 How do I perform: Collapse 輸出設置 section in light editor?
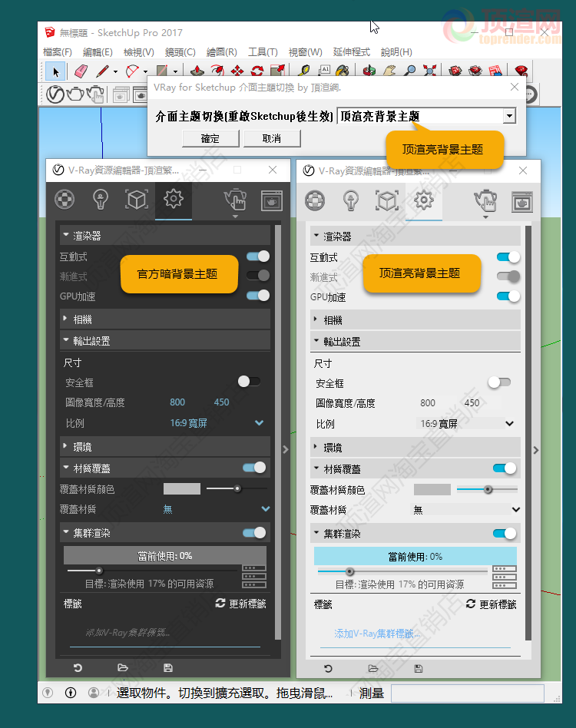[x=415, y=342]
